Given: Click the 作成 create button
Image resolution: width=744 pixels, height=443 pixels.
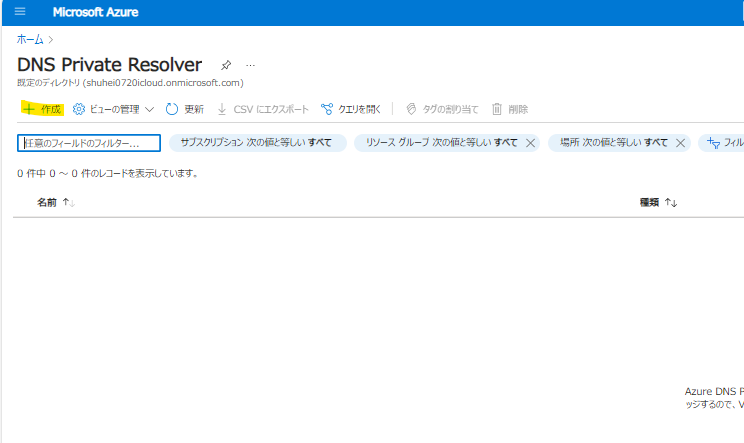Looking at the screenshot, I should [x=42, y=110].
